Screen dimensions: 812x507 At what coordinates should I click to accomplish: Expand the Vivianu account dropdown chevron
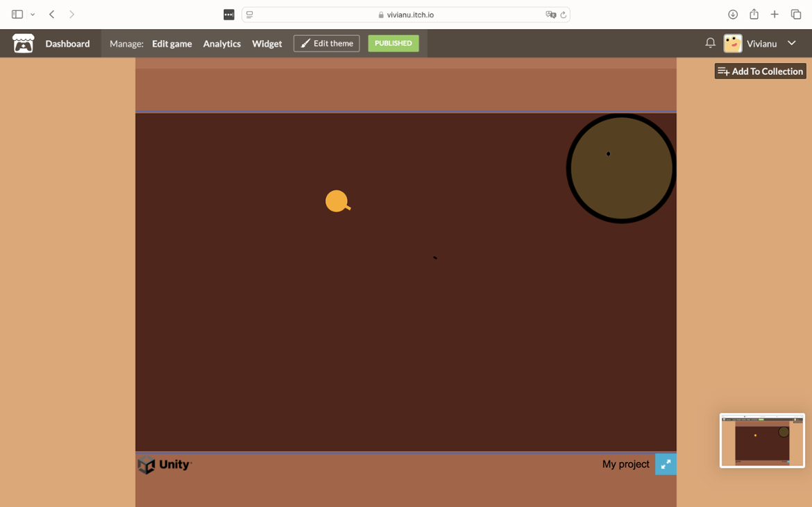pyautogui.click(x=791, y=43)
